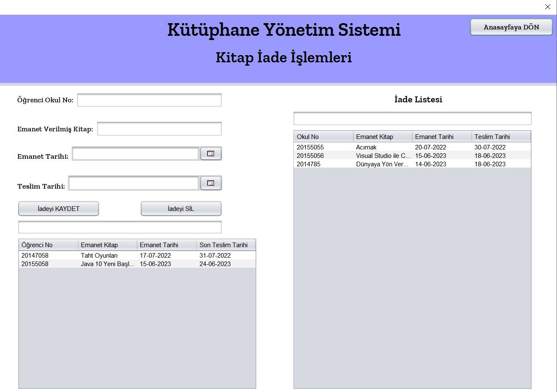Sort İade Listesi by Emanet Tarihi header
The image size is (557, 392).
click(442, 137)
